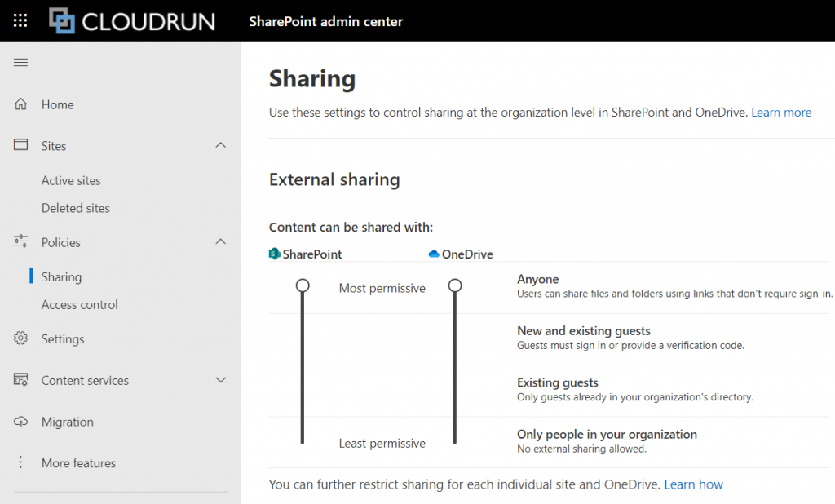Click the More features ellipsis icon
The width and height of the screenshot is (835, 504).
[21, 462]
